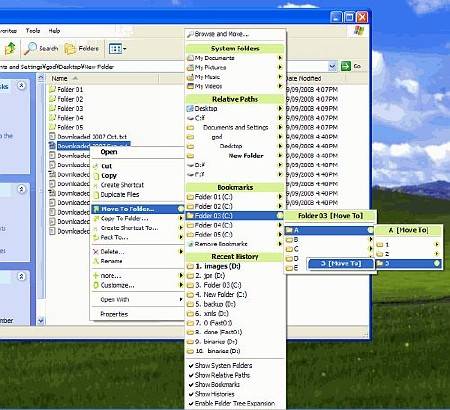Screen dimensions: 450x410
Task: Click the Folders toolbar icon
Action: coord(70,49)
